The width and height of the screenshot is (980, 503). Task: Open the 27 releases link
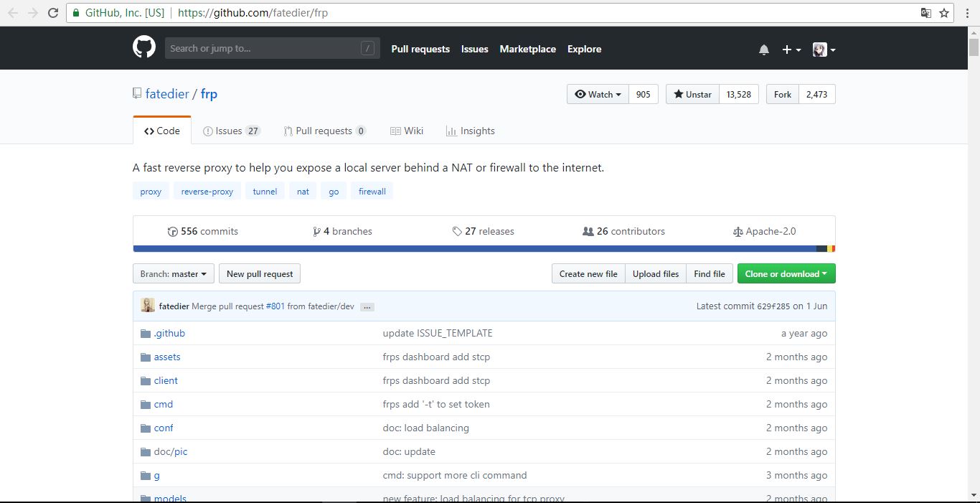pyautogui.click(x=483, y=231)
